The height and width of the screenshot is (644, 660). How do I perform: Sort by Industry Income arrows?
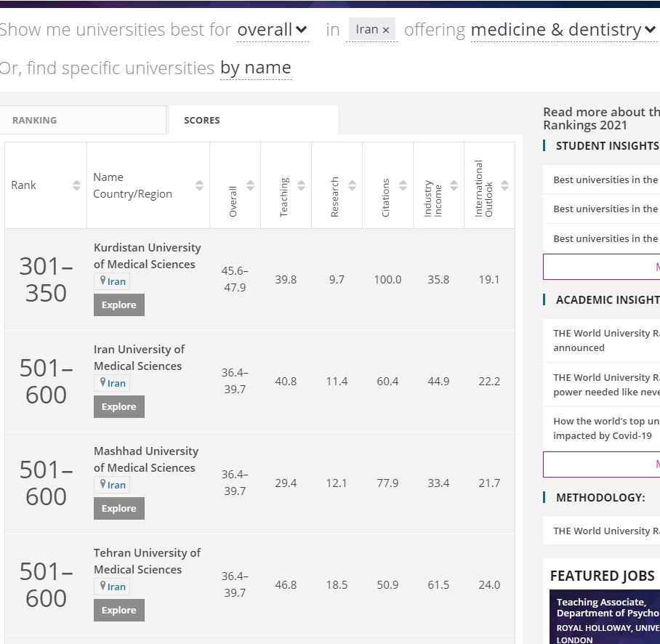click(454, 185)
